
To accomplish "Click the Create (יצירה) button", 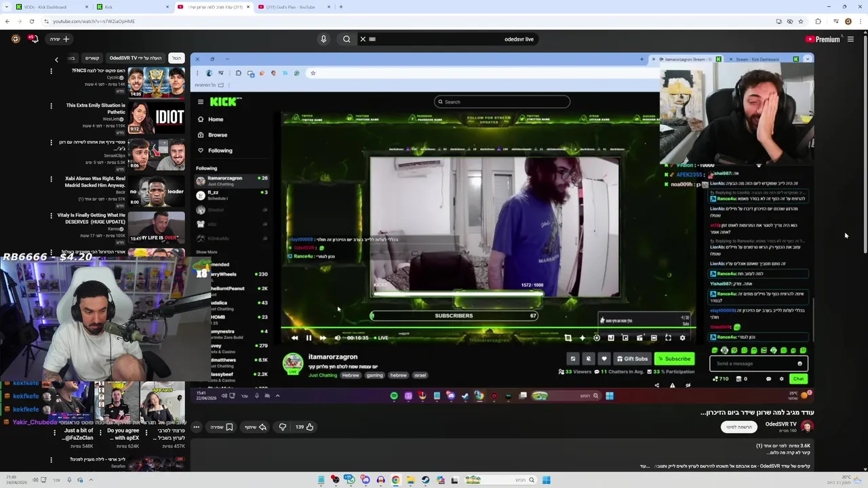I will 59,39.
